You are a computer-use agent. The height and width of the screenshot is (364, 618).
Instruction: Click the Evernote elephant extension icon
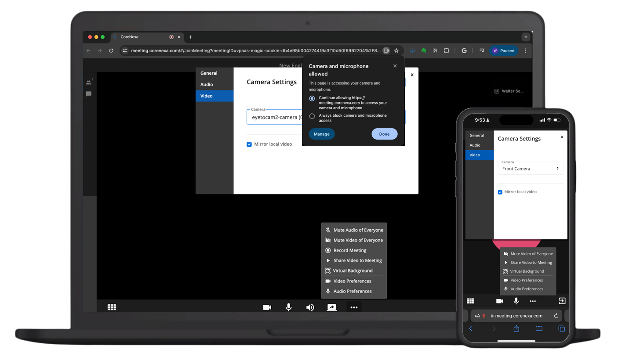(423, 50)
